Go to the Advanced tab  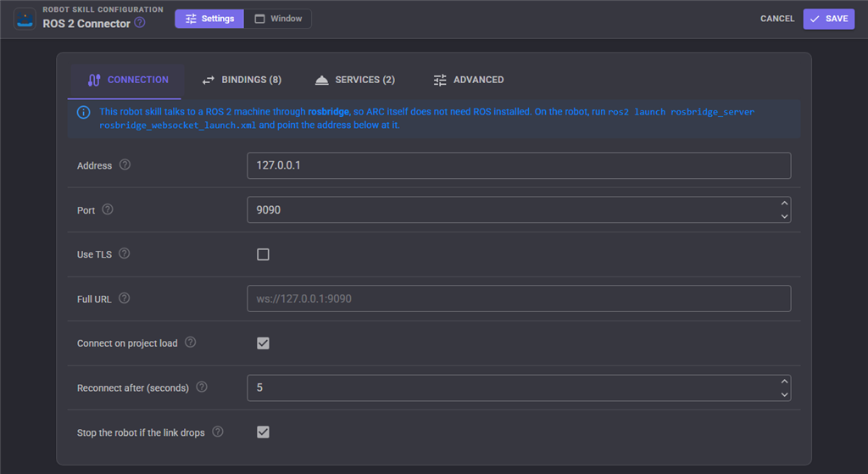[468, 81]
